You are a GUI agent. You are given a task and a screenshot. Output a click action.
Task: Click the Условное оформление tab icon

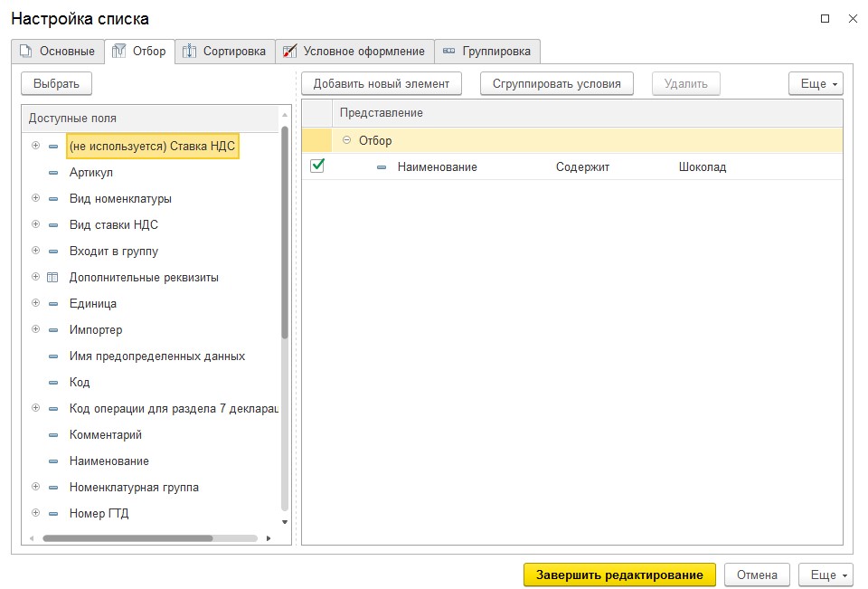(289, 52)
